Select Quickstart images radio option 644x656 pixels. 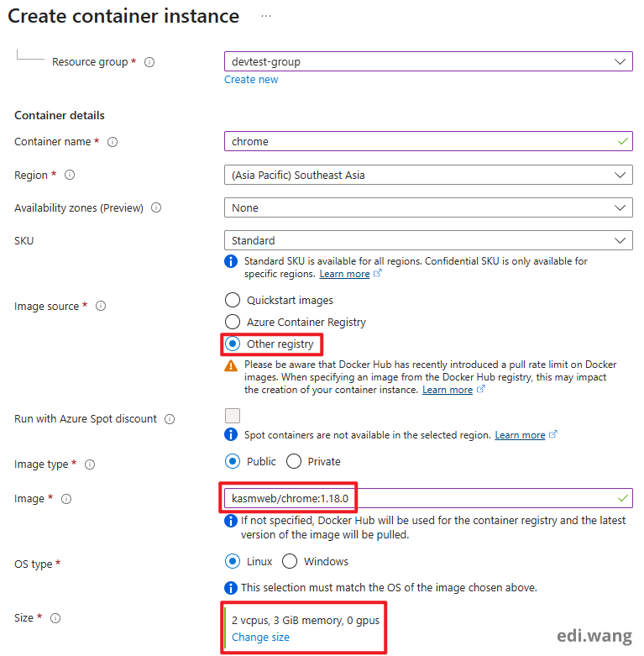coord(233,300)
